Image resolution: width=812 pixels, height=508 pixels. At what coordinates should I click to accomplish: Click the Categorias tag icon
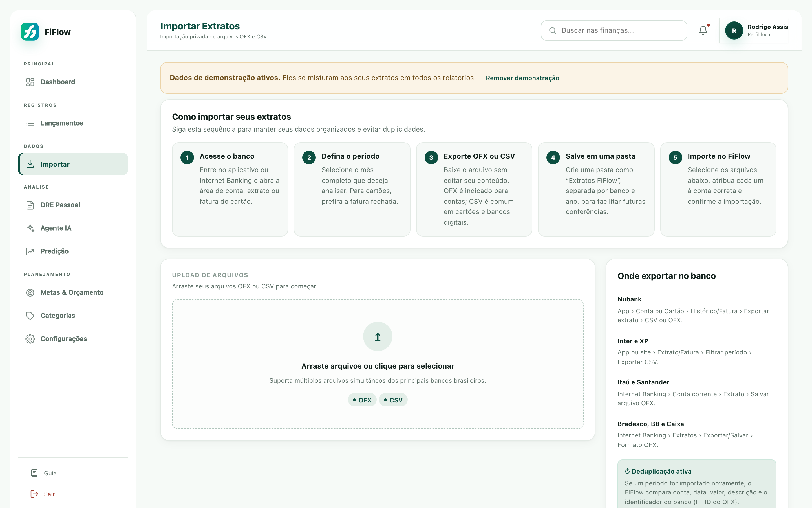(x=30, y=316)
